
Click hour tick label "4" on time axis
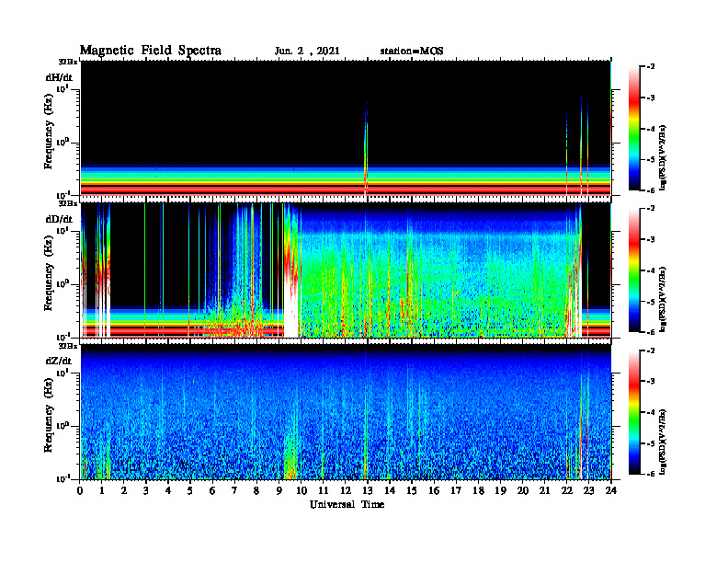(168, 490)
